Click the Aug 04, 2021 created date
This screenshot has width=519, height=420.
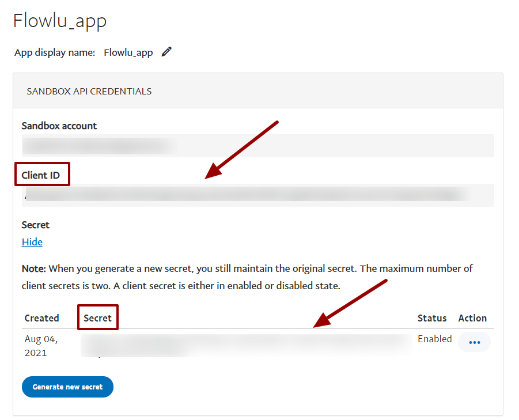click(41, 346)
